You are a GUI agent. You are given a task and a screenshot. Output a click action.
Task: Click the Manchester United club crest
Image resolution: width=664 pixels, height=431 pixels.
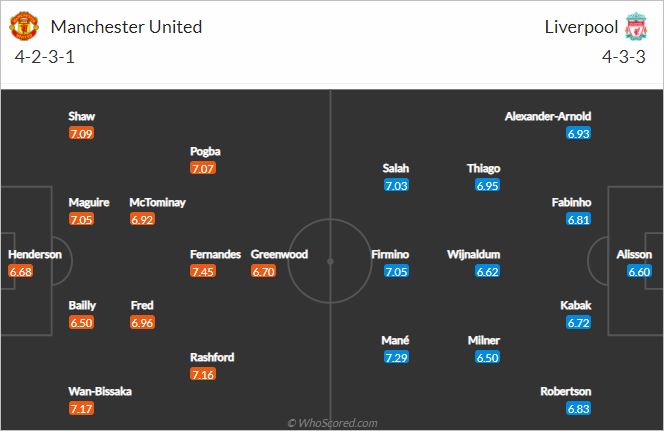tap(24, 26)
